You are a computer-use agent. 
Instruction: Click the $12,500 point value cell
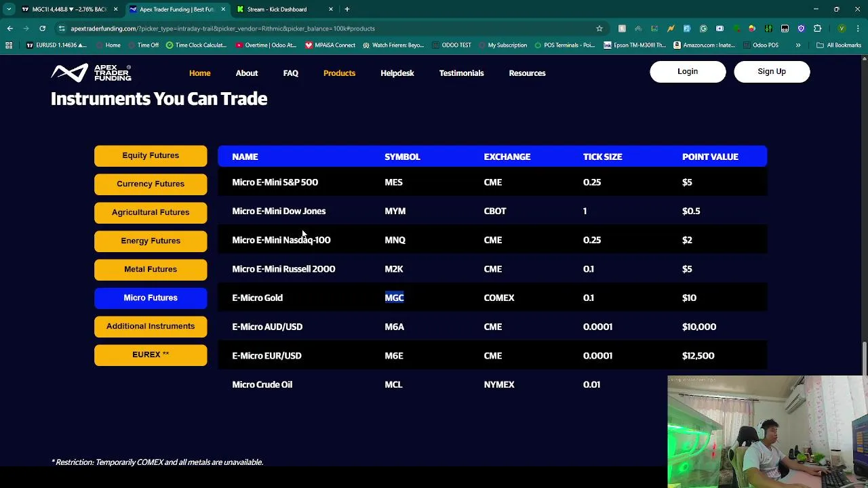click(x=698, y=356)
